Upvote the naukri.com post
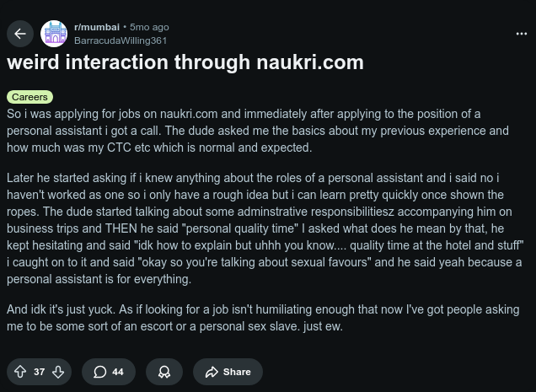536x392 pixels. [x=20, y=372]
